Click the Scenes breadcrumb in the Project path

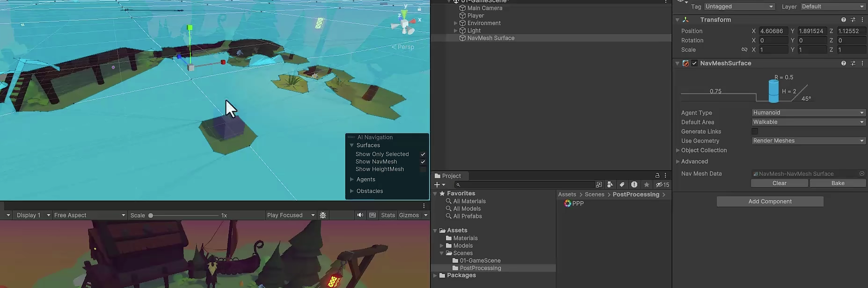(595, 194)
